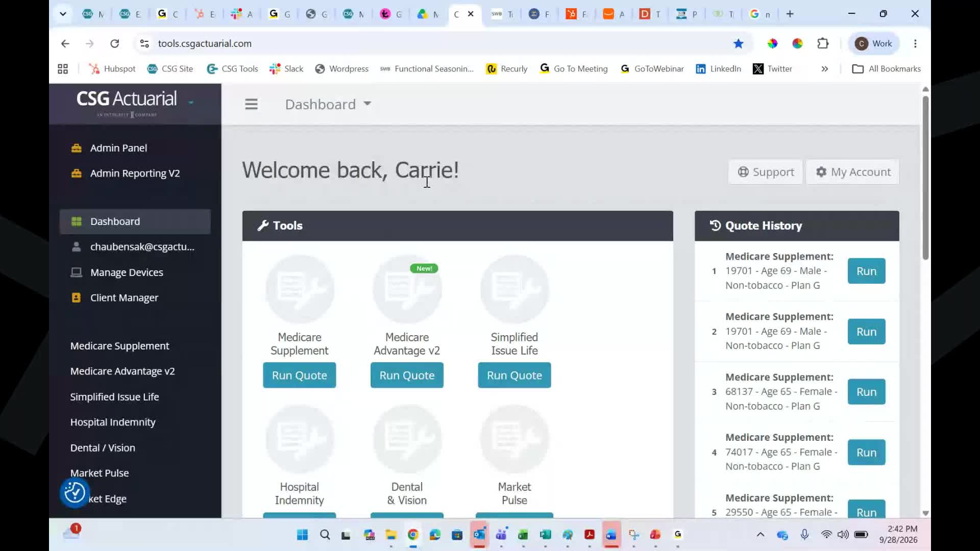Open Chrome extensions puzzle icon
Viewport: 980px width, 551px height.
(823, 43)
